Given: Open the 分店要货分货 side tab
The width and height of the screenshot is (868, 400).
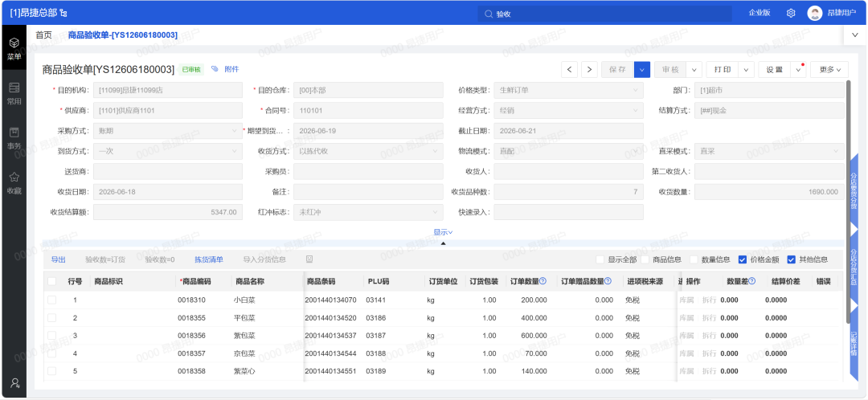Looking at the screenshot, I should click(x=854, y=191).
